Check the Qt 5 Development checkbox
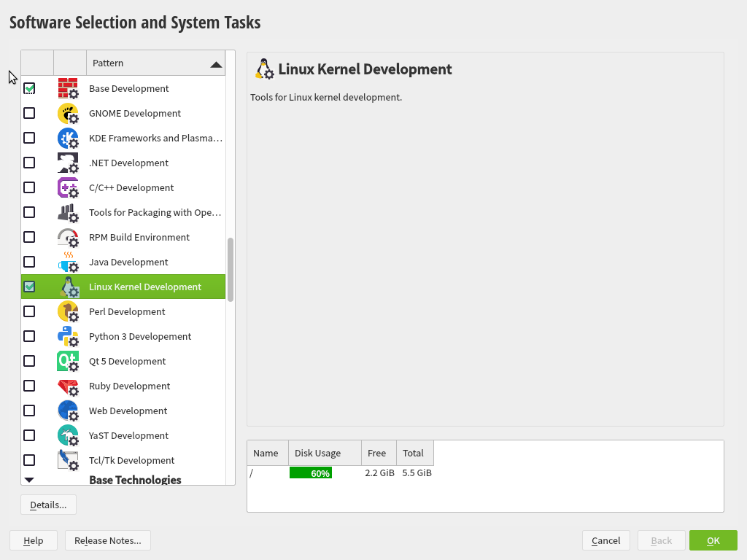Screen dimensions: 747x560 click(29, 361)
